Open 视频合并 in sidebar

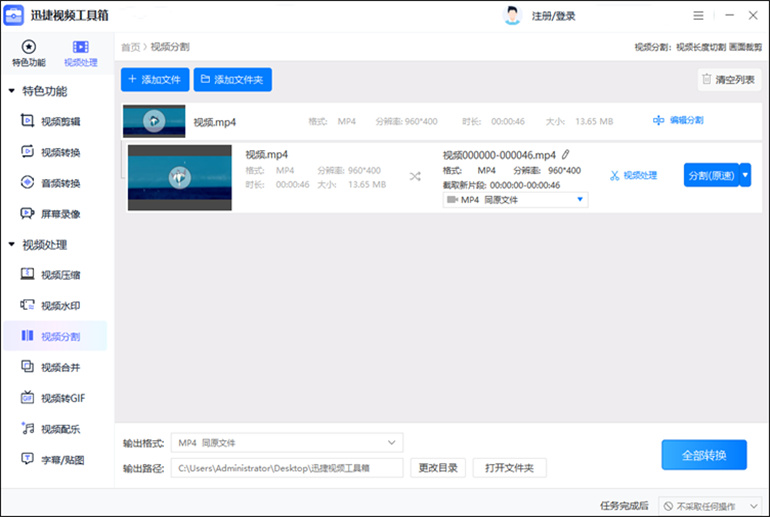51,367
